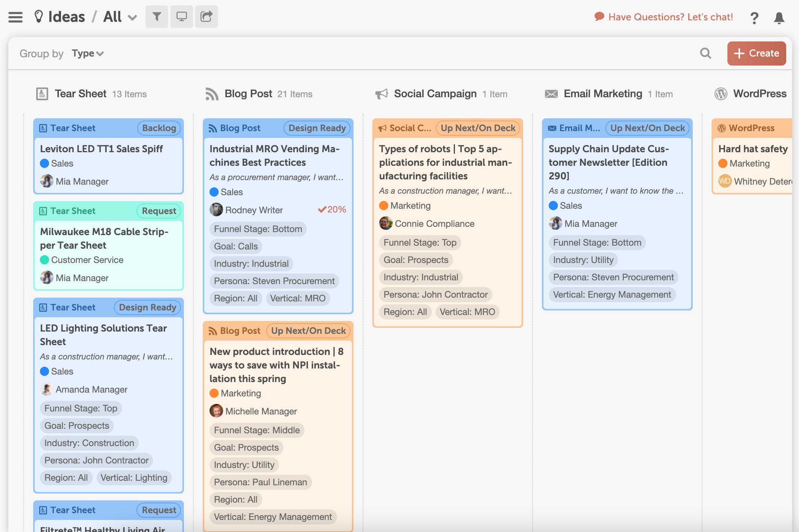Click the Blog Post column title
799x532 pixels.
pos(248,94)
